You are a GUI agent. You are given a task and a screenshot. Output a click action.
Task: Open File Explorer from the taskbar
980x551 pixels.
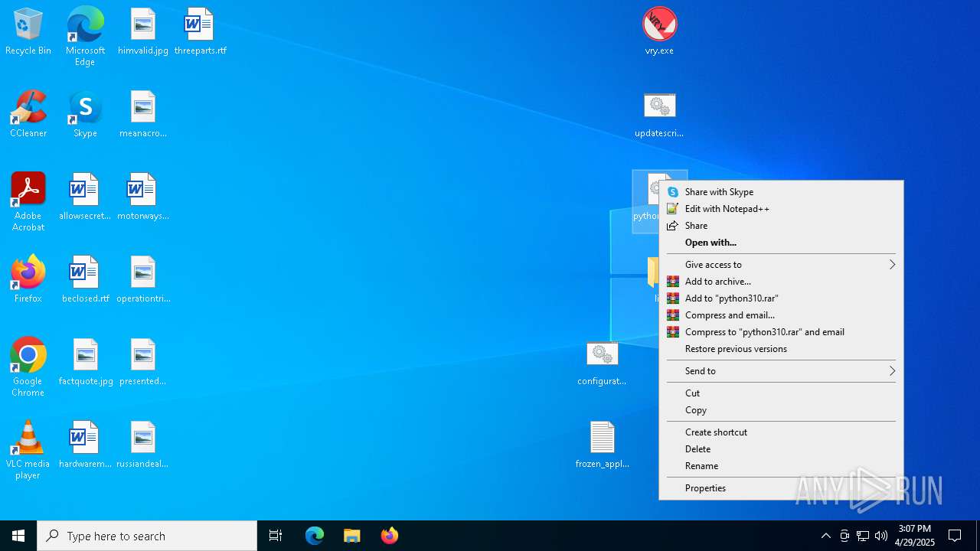tap(351, 536)
